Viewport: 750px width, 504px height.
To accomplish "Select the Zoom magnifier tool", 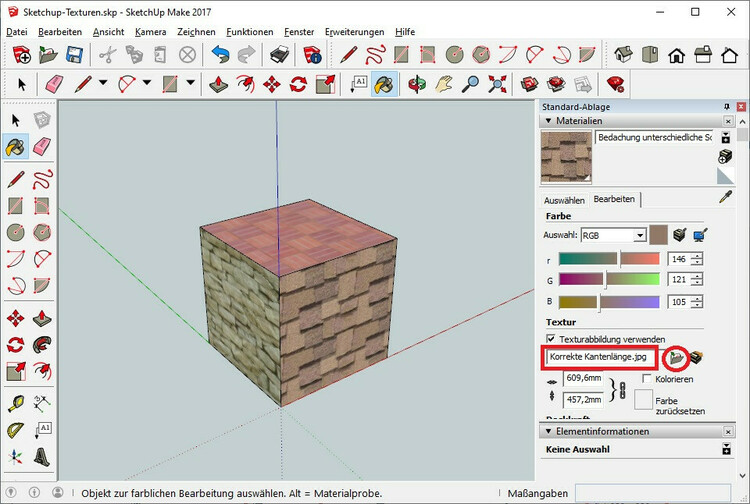I will [470, 84].
